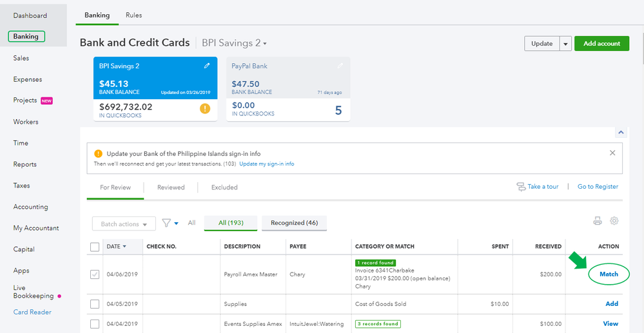Expand the Update button dropdown arrow
Screen dimensions: 644x333
pos(566,44)
